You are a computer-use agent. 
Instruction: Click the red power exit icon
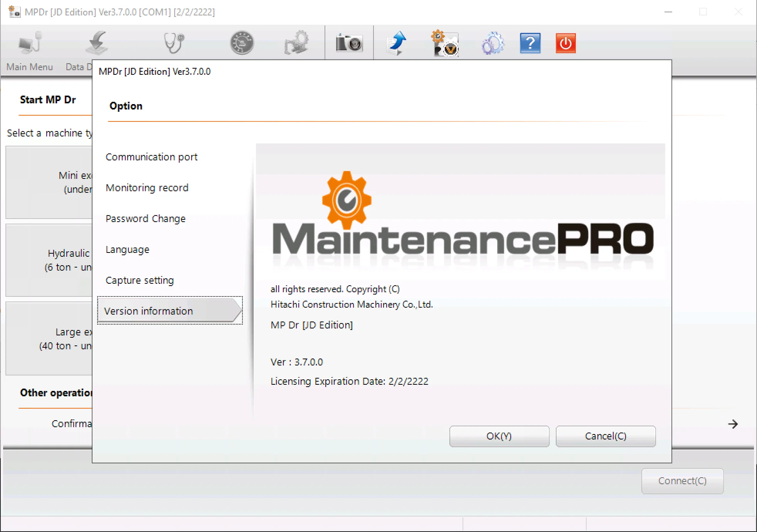(x=565, y=43)
